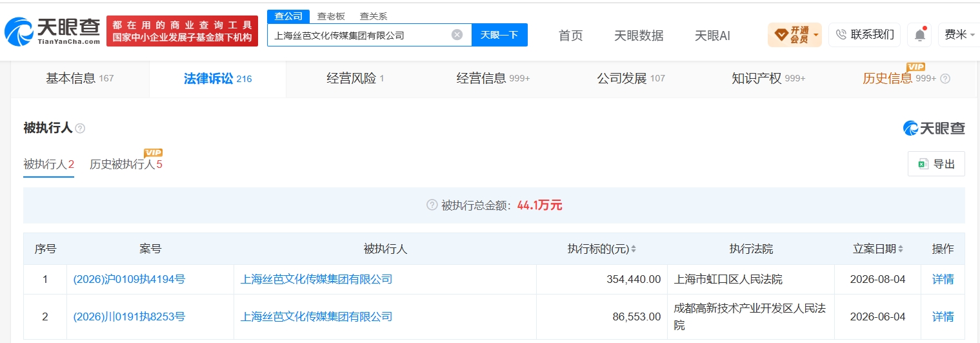This screenshot has height=343, width=980.
Task: Open 天眼AI navigation link
Action: [x=712, y=36]
